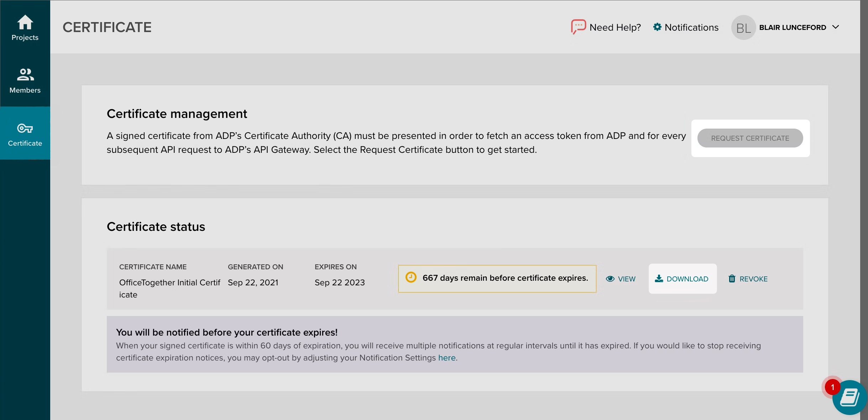The height and width of the screenshot is (420, 868).
Task: Click the here notification settings link
Action: [447, 357]
